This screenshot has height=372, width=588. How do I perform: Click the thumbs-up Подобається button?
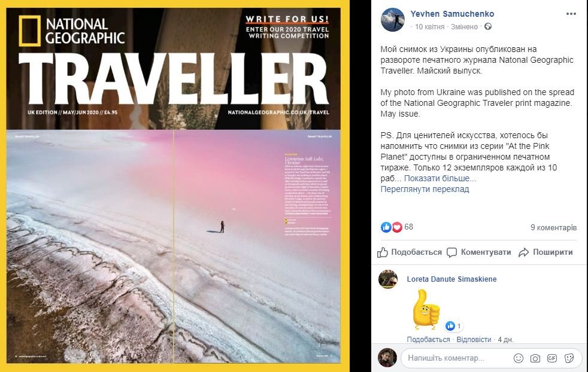point(410,252)
